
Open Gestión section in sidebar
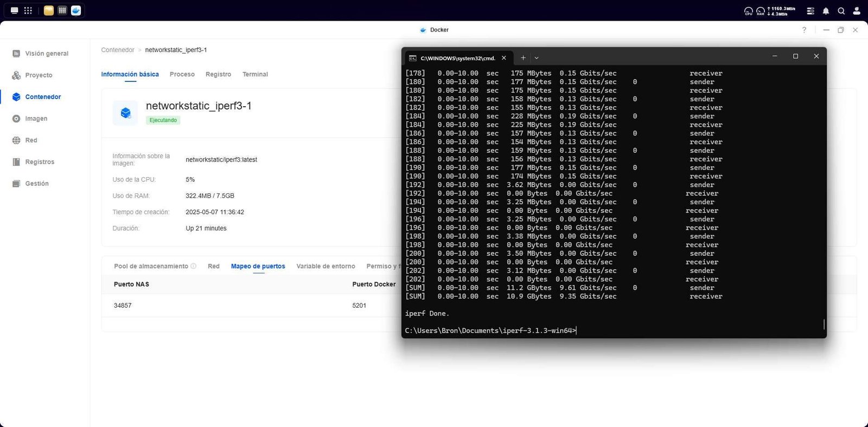pos(37,184)
